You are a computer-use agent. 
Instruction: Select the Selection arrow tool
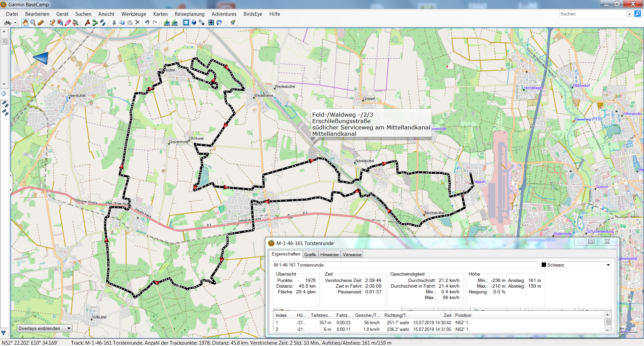pos(60,22)
